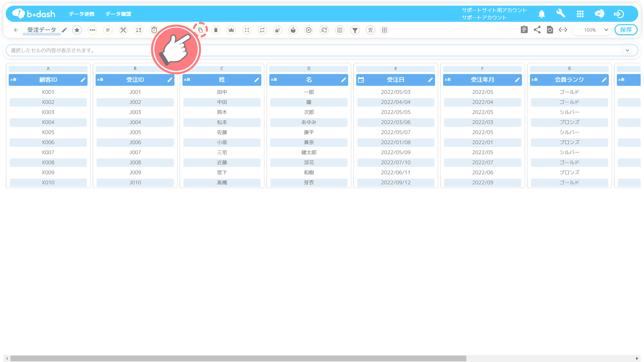The image size is (644, 362).
Task: Select the 会員ランク column header
Action: point(569,80)
